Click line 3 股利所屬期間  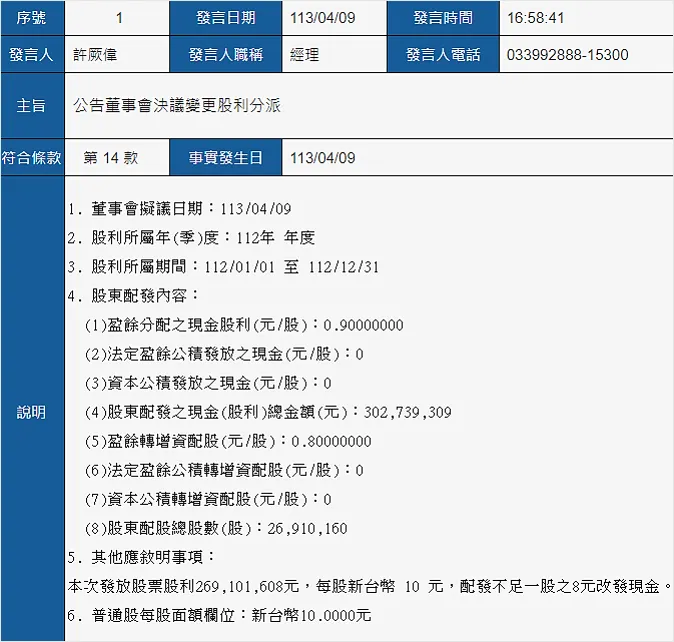click(x=223, y=267)
